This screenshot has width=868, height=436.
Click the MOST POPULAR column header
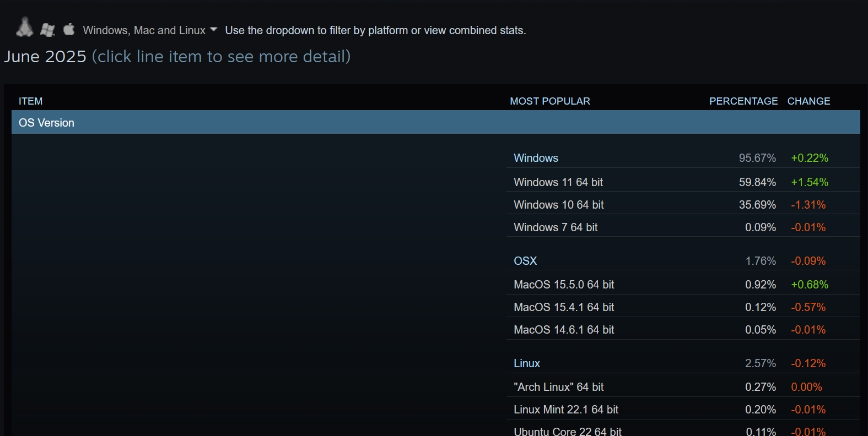click(549, 101)
